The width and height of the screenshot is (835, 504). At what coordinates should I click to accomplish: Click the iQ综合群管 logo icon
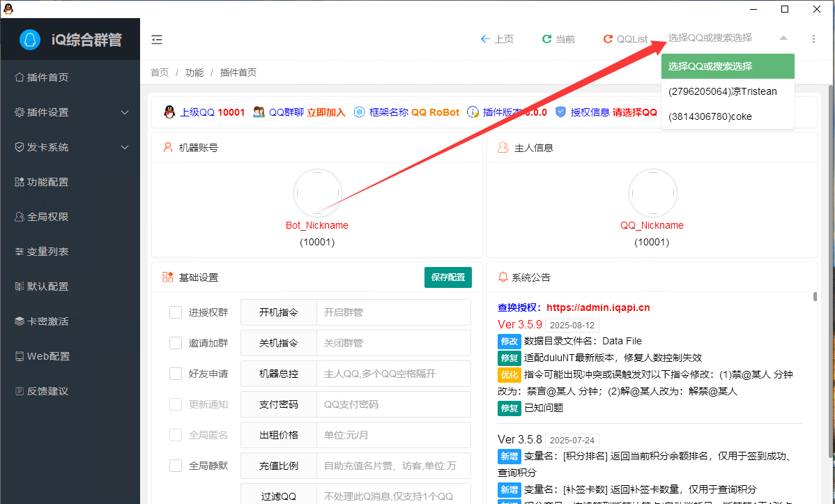(30, 40)
